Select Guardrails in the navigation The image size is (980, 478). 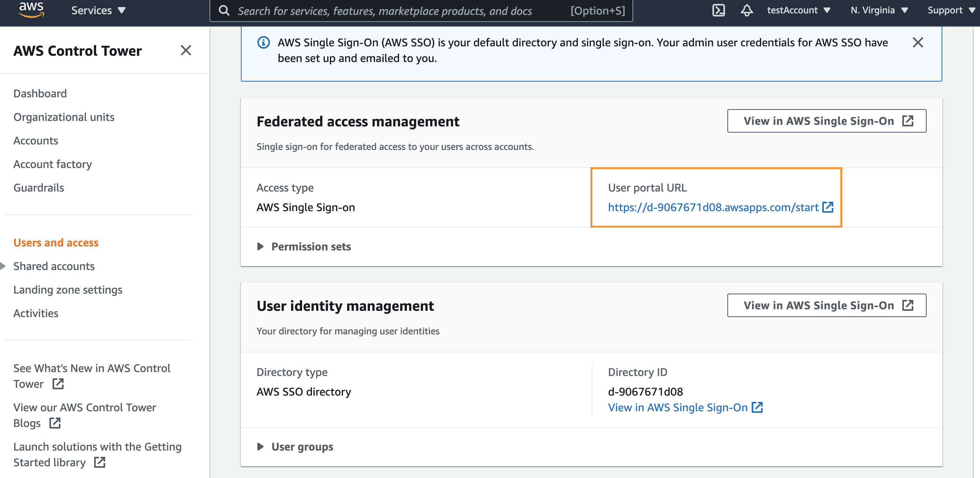[x=38, y=188]
